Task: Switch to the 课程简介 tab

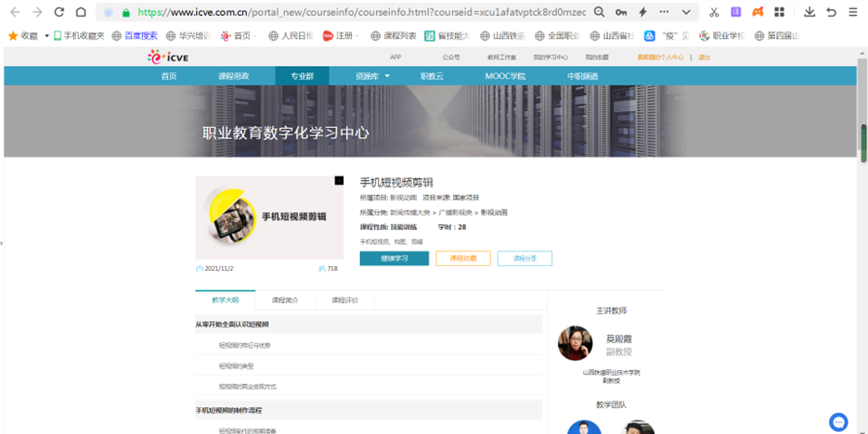Action: (x=285, y=300)
